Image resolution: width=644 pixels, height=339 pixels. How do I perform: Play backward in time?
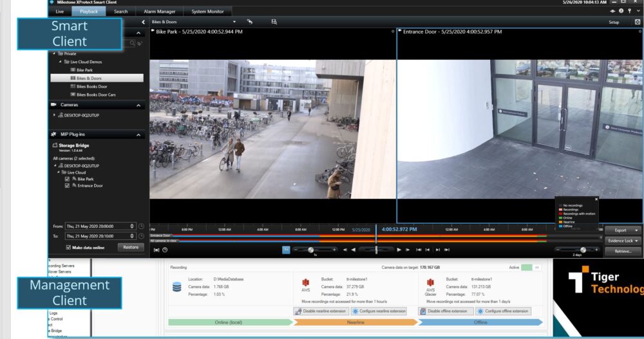[x=353, y=250]
